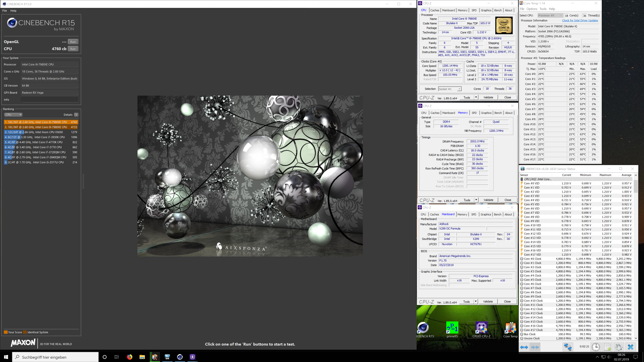644x362 pixels.
Task: Open Check for Intel Driver Updates link
Action: click(580, 20)
